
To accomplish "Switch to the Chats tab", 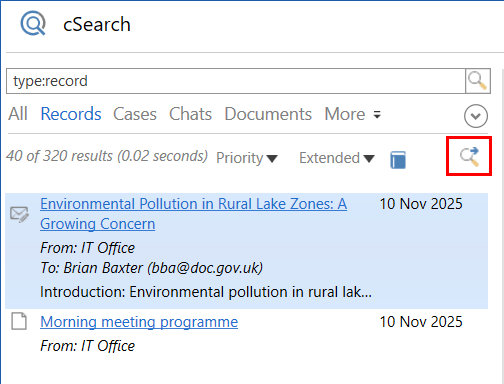I will point(190,114).
